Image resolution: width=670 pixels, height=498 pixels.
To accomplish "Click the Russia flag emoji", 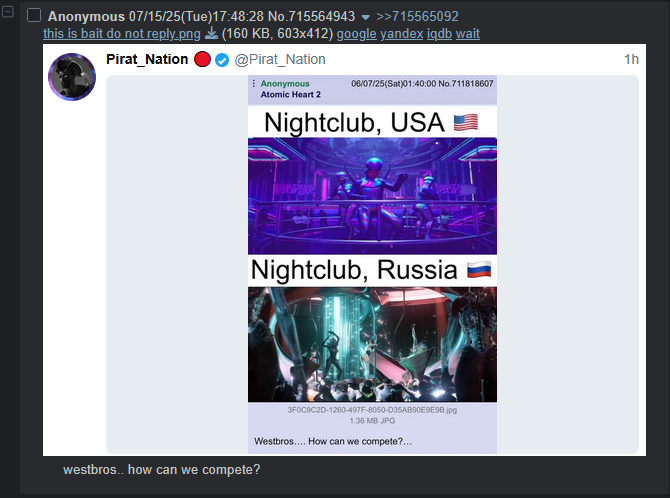I will [479, 270].
